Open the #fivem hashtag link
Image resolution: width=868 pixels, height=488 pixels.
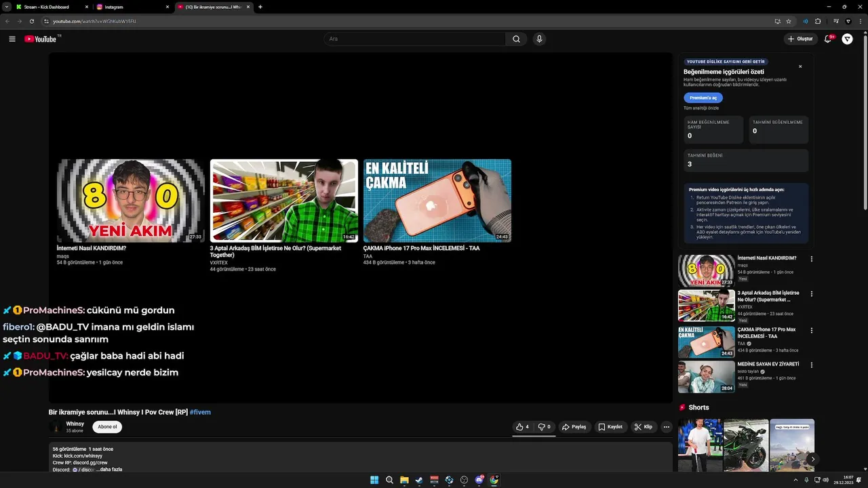200,412
